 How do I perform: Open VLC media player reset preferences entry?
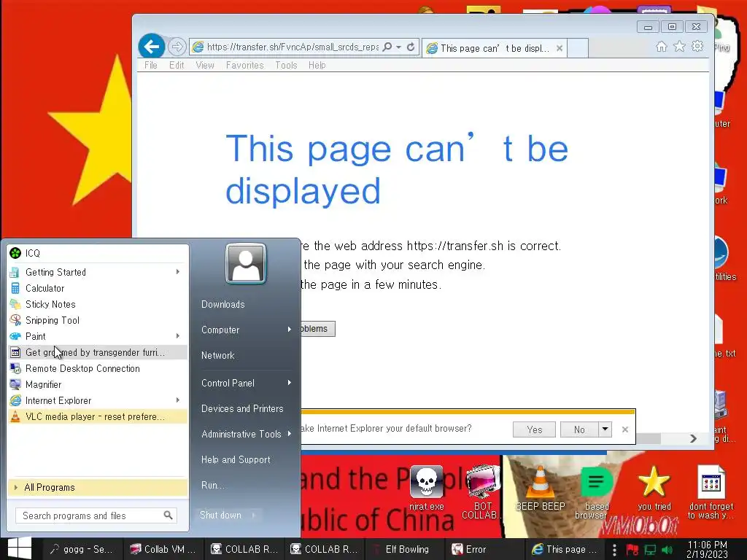coord(98,416)
